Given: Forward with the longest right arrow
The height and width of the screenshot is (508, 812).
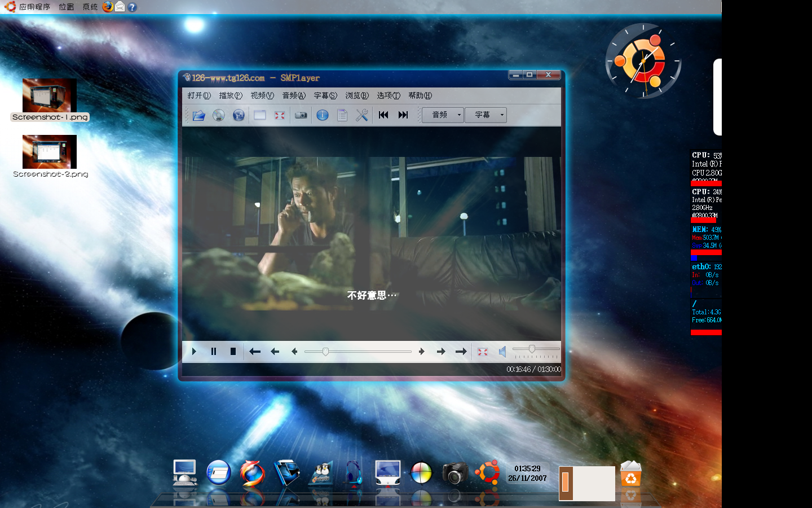Looking at the screenshot, I should 461,352.
